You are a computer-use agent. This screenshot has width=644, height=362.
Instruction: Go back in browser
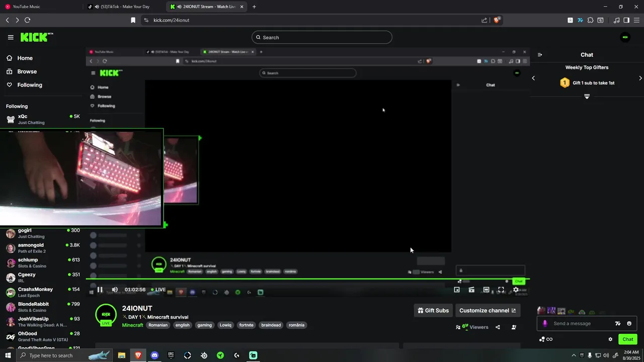pos(7,20)
